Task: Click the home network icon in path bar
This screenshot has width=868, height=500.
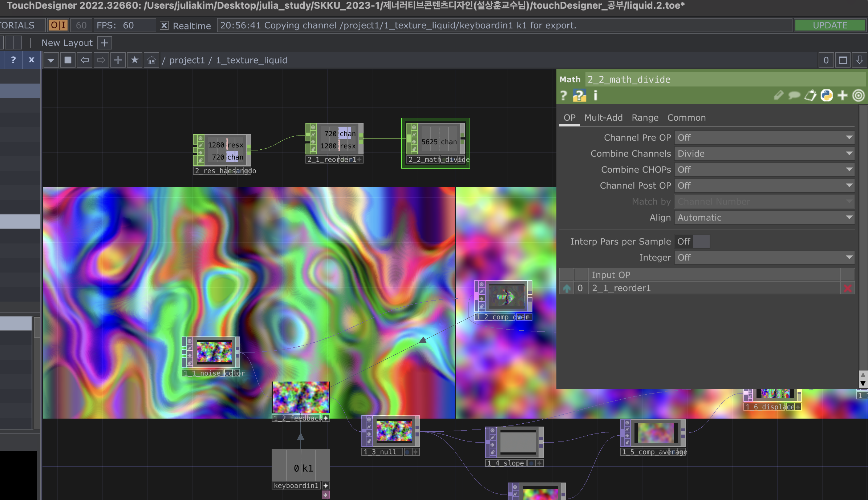Action: [x=151, y=60]
